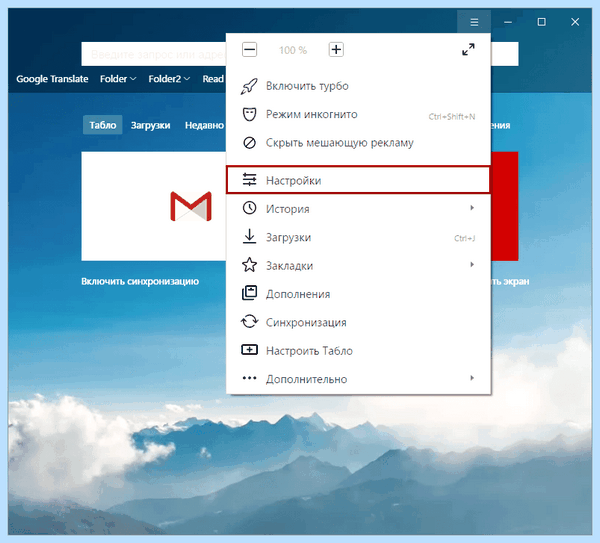600x543 pixels.
Task: Switch to the Загрузки tab on the page
Action: pos(150,126)
